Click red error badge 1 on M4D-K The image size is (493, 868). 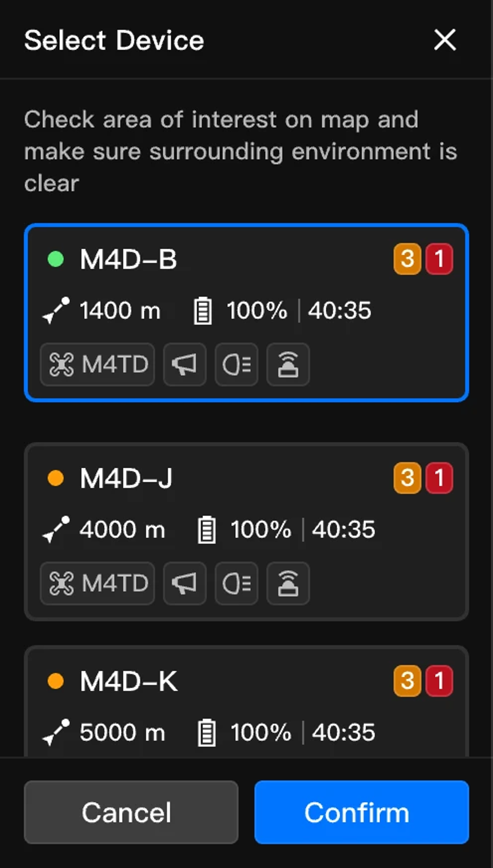pyautogui.click(x=439, y=681)
